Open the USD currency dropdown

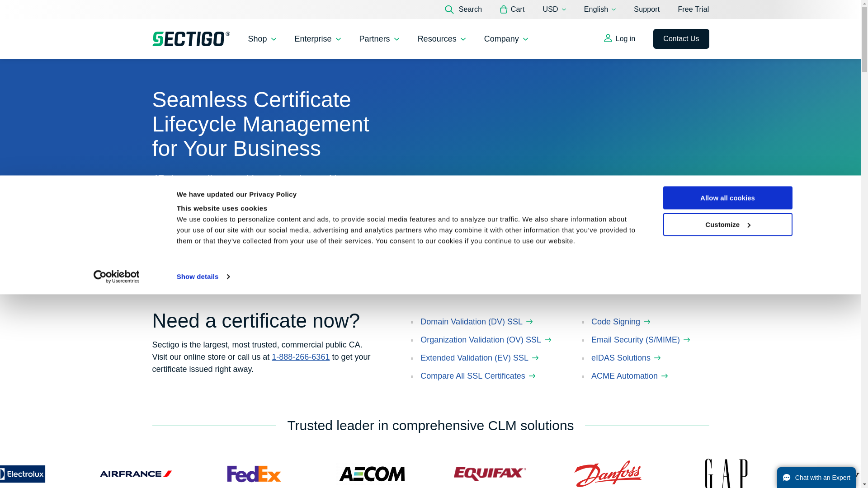[x=554, y=9]
